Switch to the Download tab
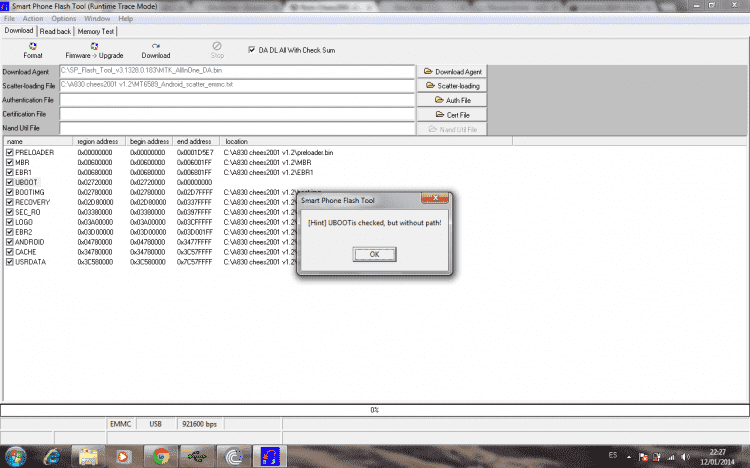The image size is (750, 468). pos(19,31)
